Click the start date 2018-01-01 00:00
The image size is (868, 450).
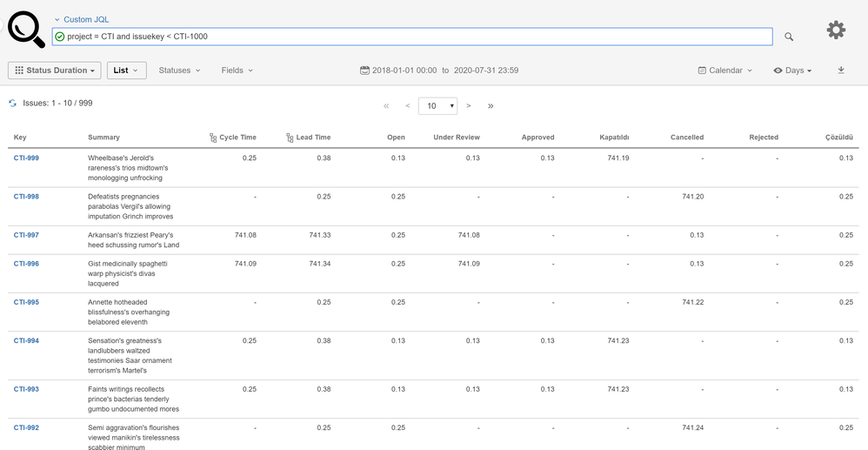tap(404, 71)
